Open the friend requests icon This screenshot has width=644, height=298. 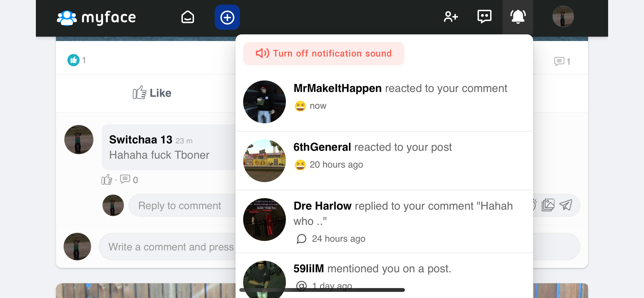coord(451,17)
